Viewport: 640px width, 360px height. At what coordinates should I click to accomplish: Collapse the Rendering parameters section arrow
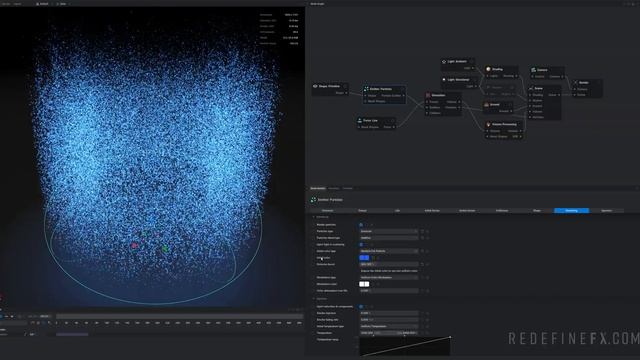pos(313,217)
